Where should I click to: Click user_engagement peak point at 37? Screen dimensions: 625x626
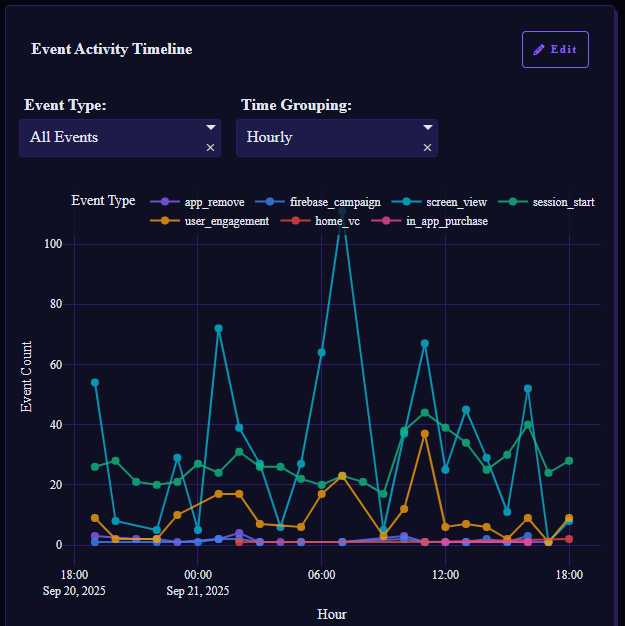[425, 434]
